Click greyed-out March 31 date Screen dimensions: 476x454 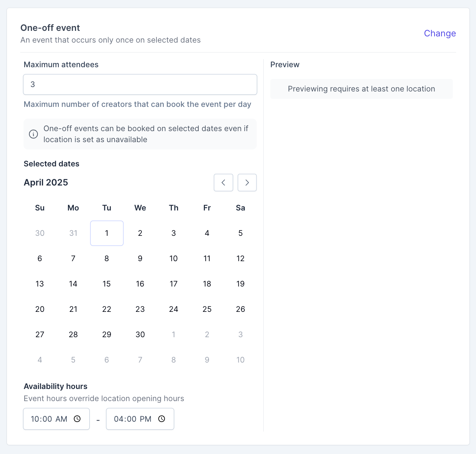pyautogui.click(x=73, y=233)
